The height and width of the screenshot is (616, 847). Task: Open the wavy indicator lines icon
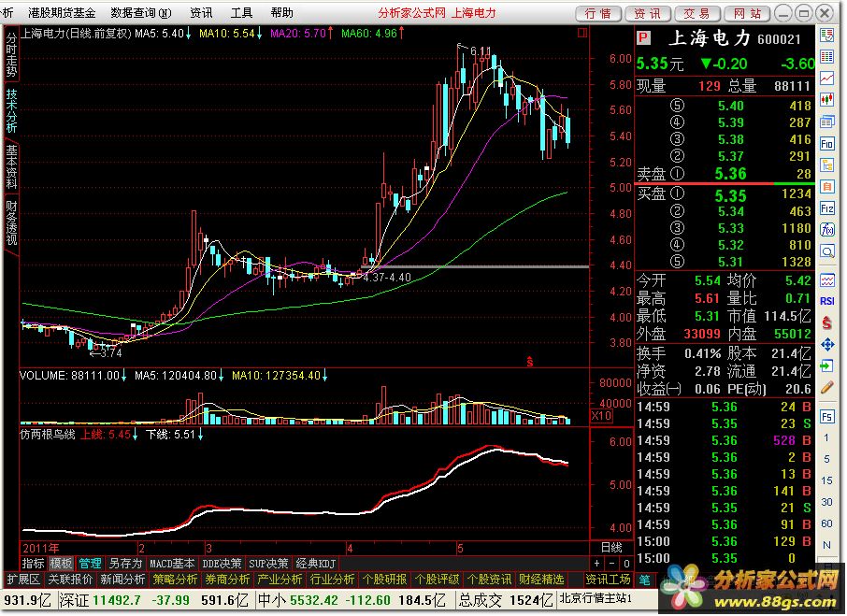(x=827, y=279)
